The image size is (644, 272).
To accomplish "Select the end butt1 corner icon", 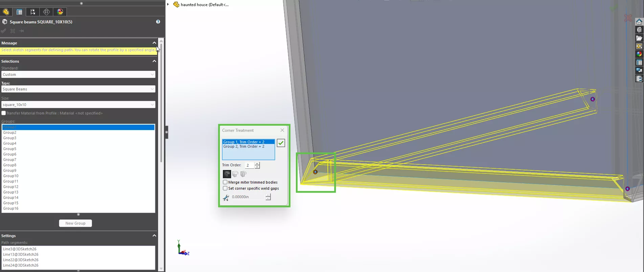I will (235, 174).
